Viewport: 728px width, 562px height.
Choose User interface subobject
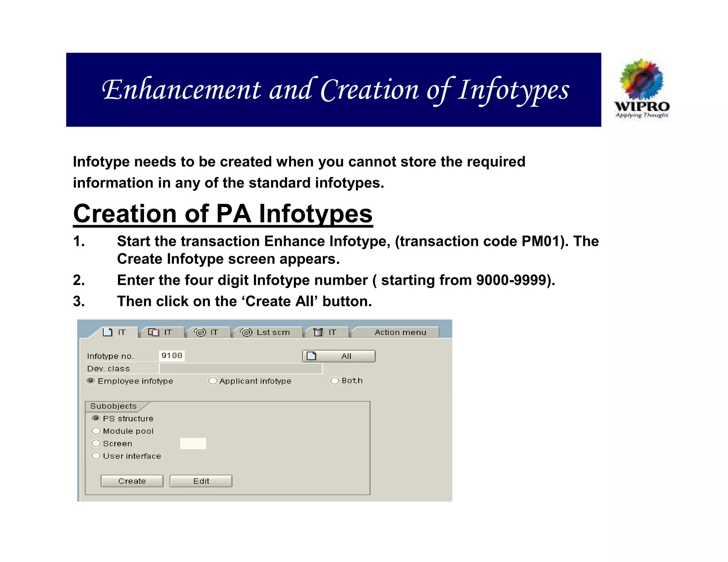(96, 456)
